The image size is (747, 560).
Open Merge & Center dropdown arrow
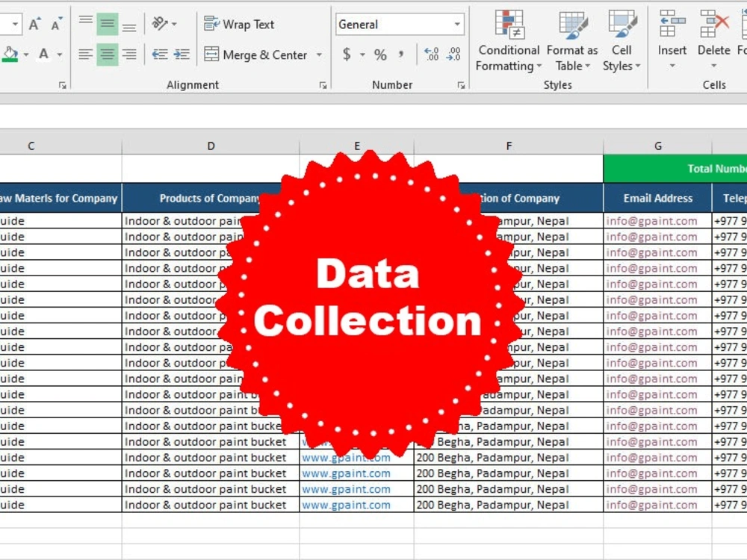pos(319,55)
